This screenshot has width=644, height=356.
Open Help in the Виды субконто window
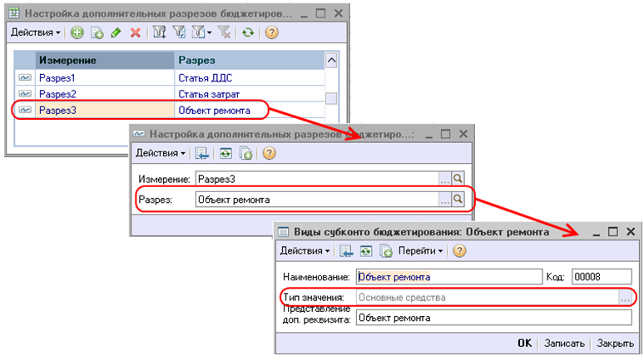click(458, 250)
